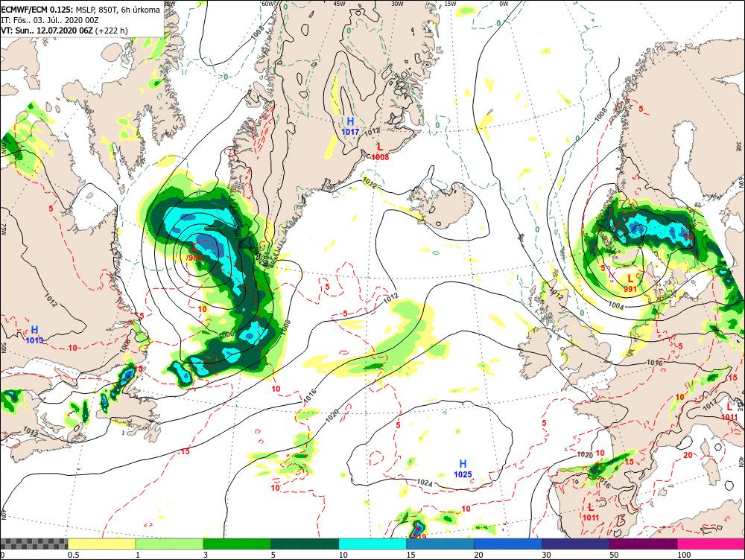
Task: Click the 'L 1011' label over Spain
Action: [x=591, y=512]
